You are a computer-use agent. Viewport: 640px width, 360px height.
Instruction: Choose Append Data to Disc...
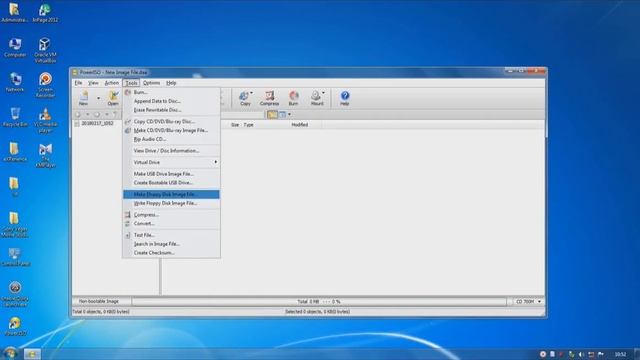[171, 101]
